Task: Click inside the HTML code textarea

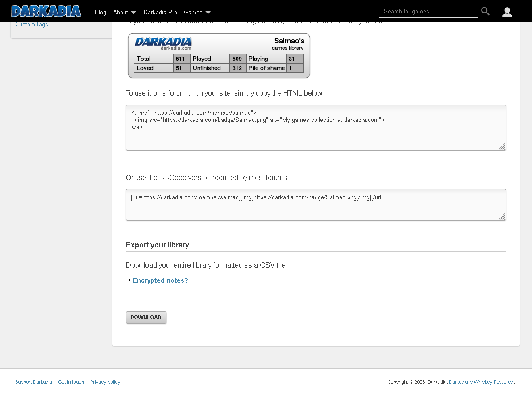Action: [x=316, y=128]
